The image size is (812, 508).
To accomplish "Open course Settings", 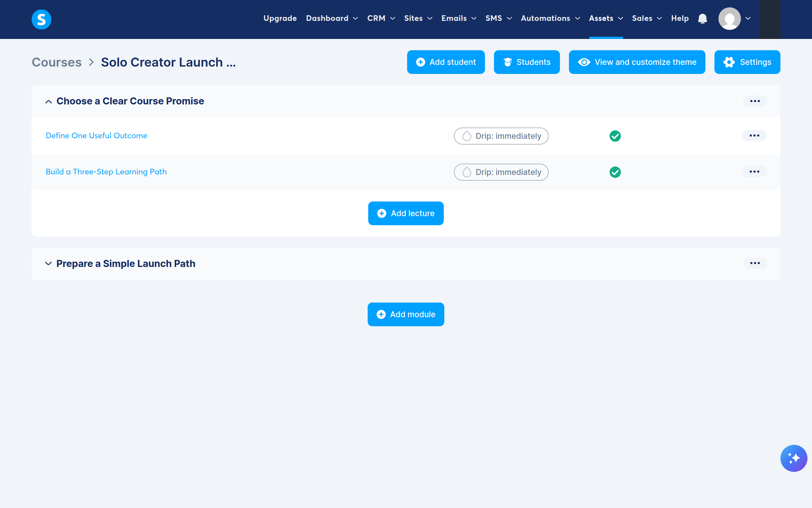I will point(747,62).
